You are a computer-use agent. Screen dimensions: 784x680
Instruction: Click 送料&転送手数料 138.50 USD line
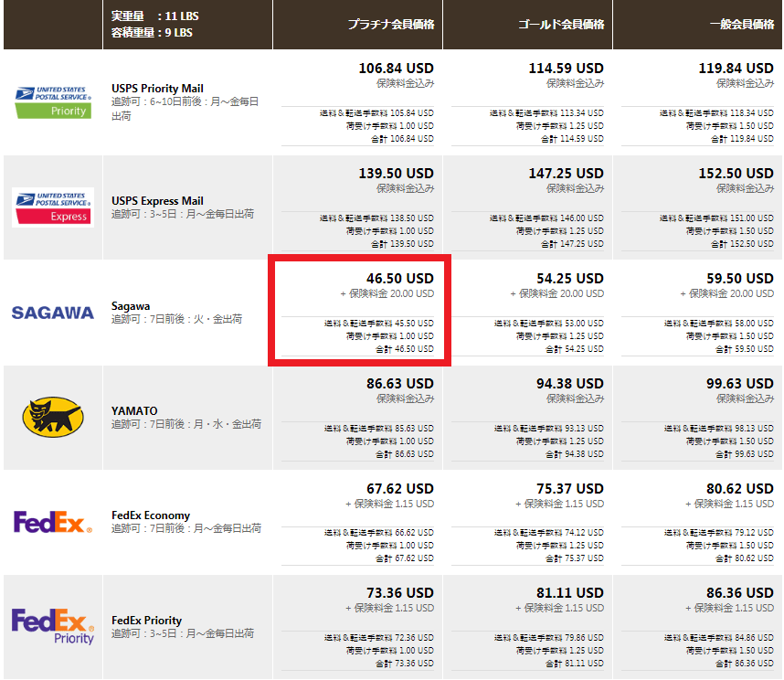tap(377, 218)
